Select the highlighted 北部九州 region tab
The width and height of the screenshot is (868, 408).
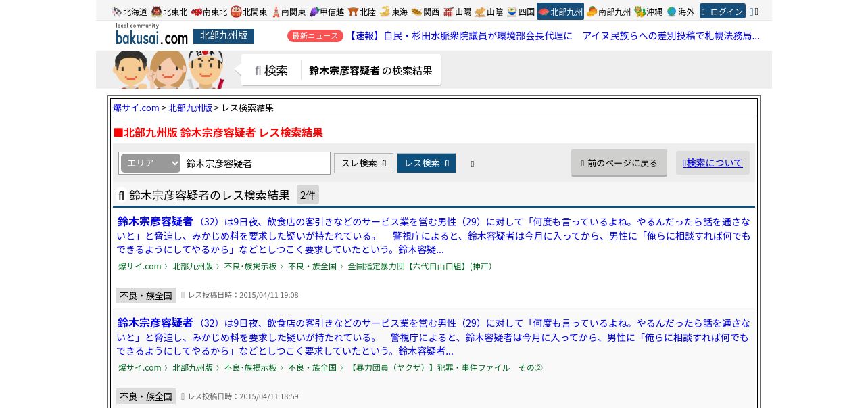(560, 12)
